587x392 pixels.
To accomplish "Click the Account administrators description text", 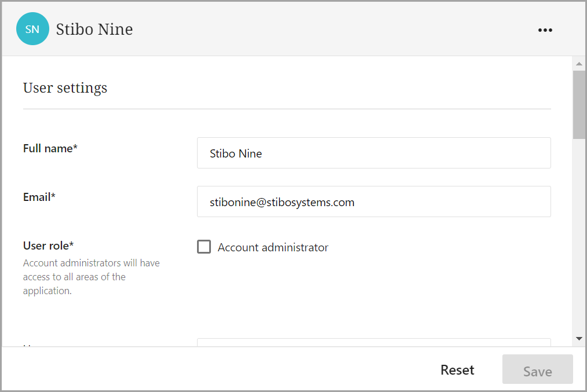I will [91, 277].
